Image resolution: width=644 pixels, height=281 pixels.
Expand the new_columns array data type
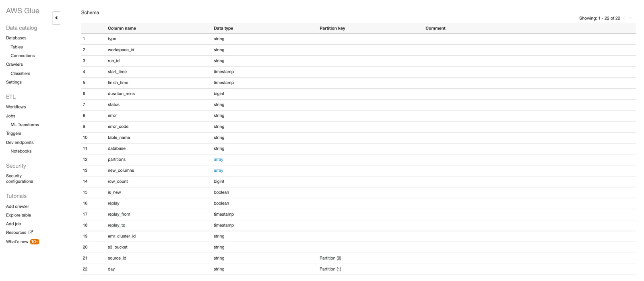tap(218, 171)
